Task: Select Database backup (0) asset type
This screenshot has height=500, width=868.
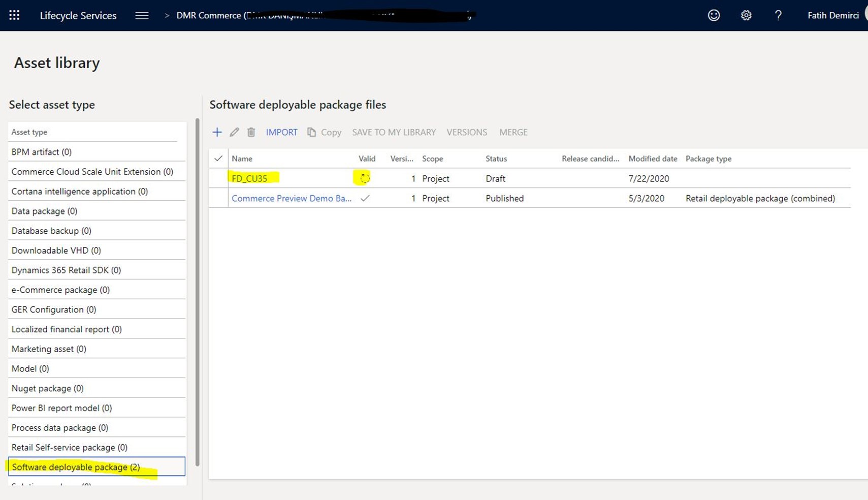Action: tap(97, 231)
